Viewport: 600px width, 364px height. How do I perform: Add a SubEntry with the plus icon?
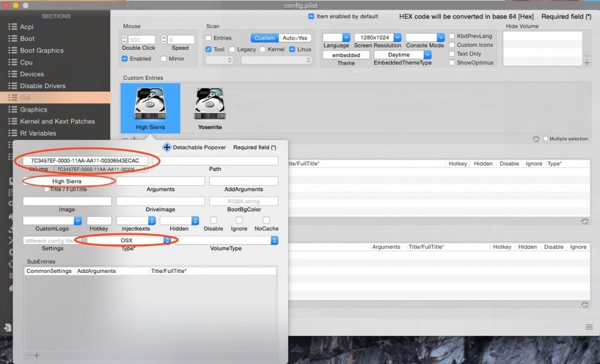[37, 355]
